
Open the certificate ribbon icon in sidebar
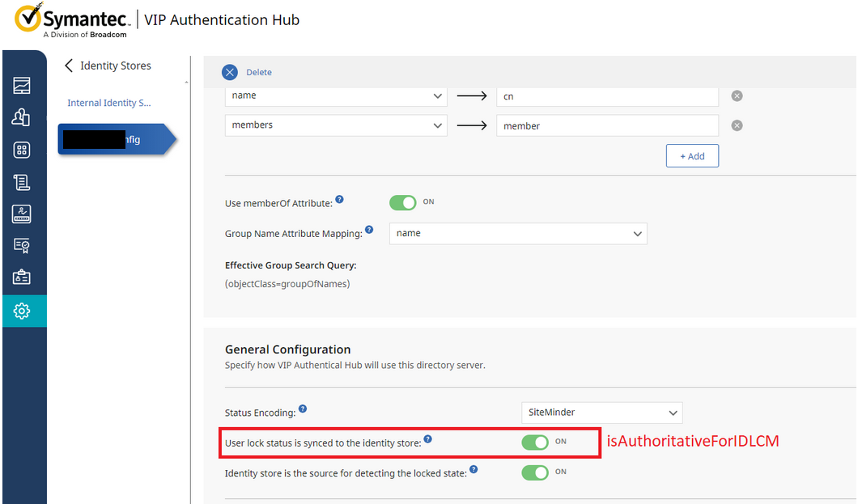[x=22, y=245]
